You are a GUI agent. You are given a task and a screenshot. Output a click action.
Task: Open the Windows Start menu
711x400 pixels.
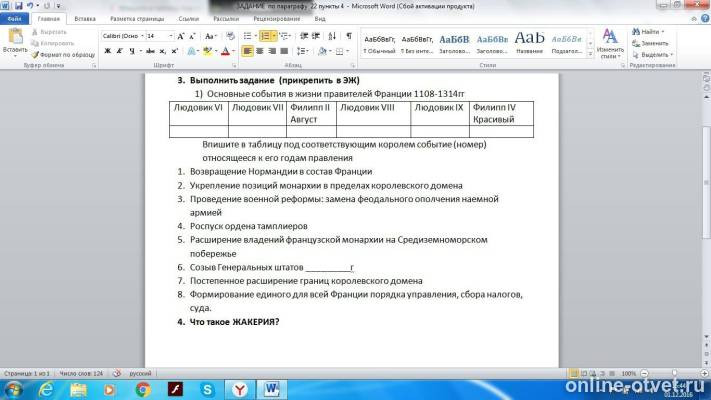(x=13, y=389)
